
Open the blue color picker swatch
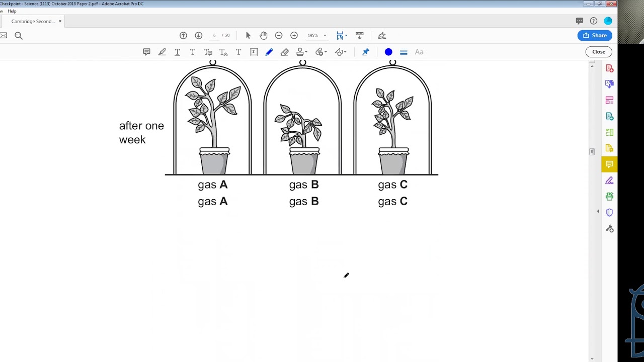pyautogui.click(x=388, y=52)
